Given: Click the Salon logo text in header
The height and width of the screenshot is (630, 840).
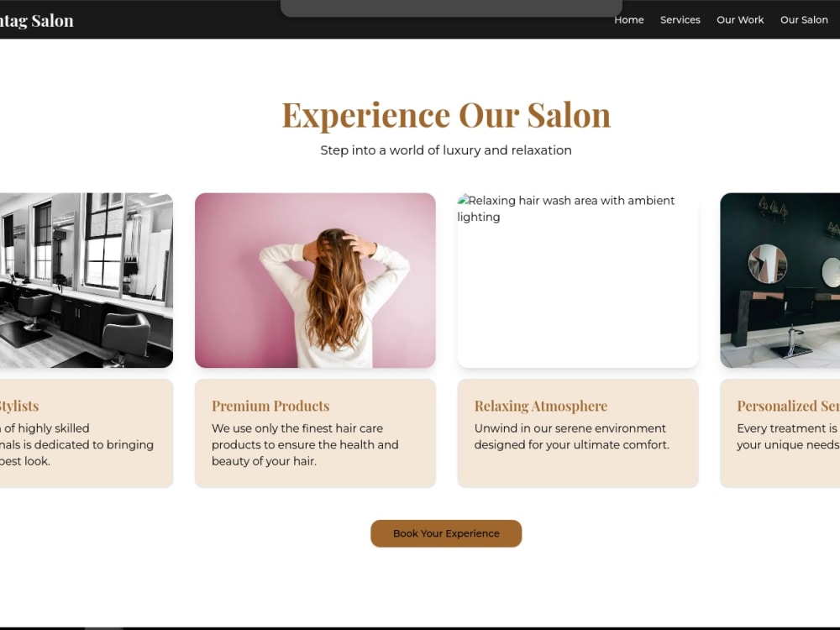Looking at the screenshot, I should 36,20.
